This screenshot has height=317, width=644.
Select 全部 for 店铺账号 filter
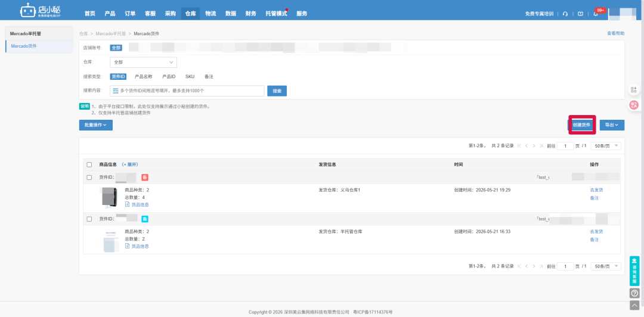116,48
